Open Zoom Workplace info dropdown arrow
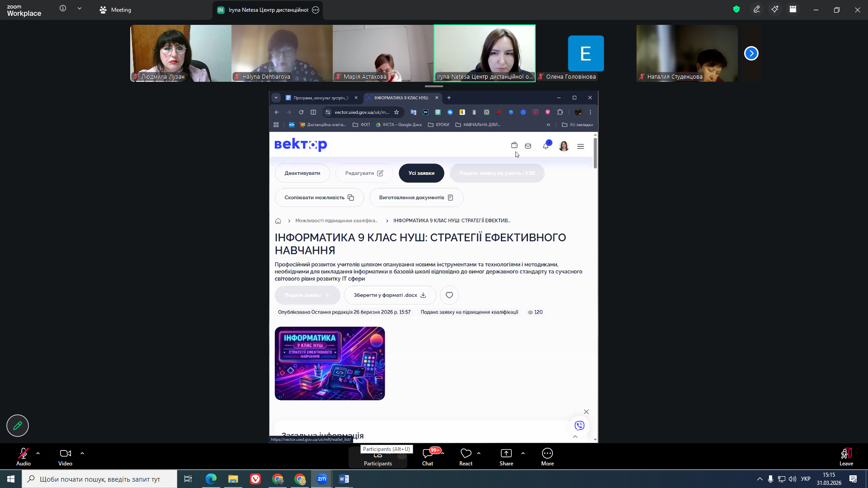 (x=80, y=8)
